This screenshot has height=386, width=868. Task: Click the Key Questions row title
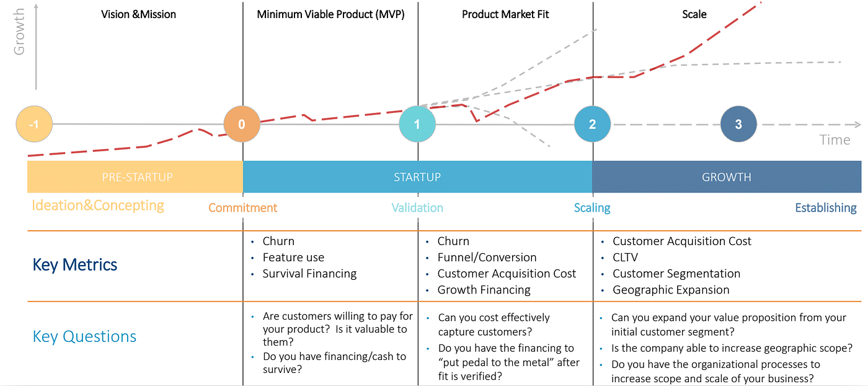click(84, 336)
